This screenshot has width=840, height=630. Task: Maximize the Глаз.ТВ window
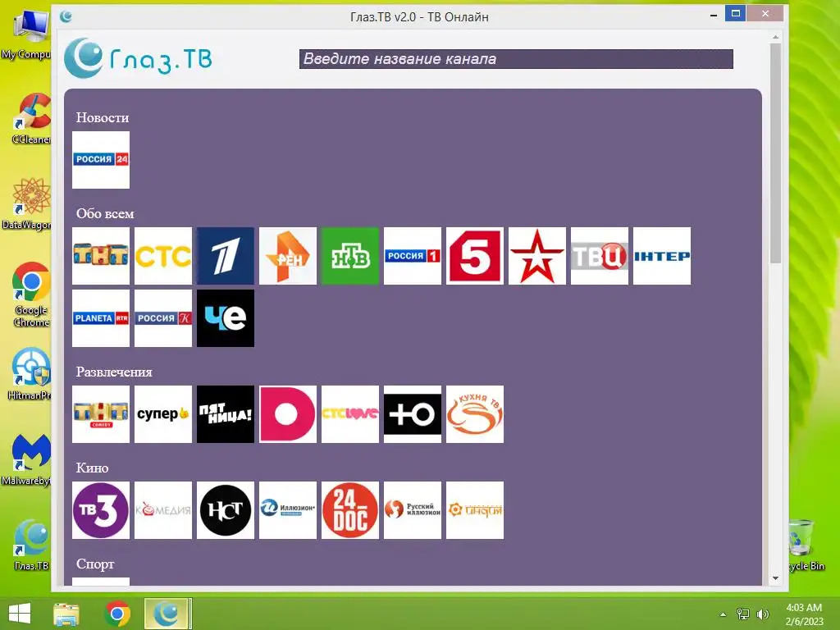coord(736,13)
